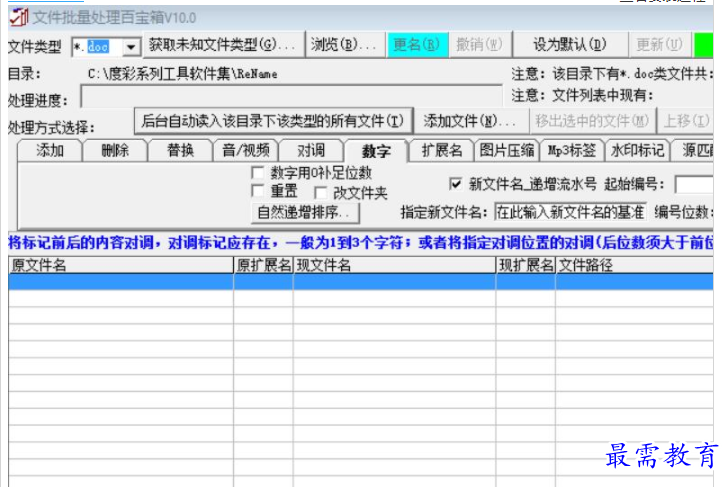Switch to the 替换 tab
The height and width of the screenshot is (487, 727).
[180, 151]
